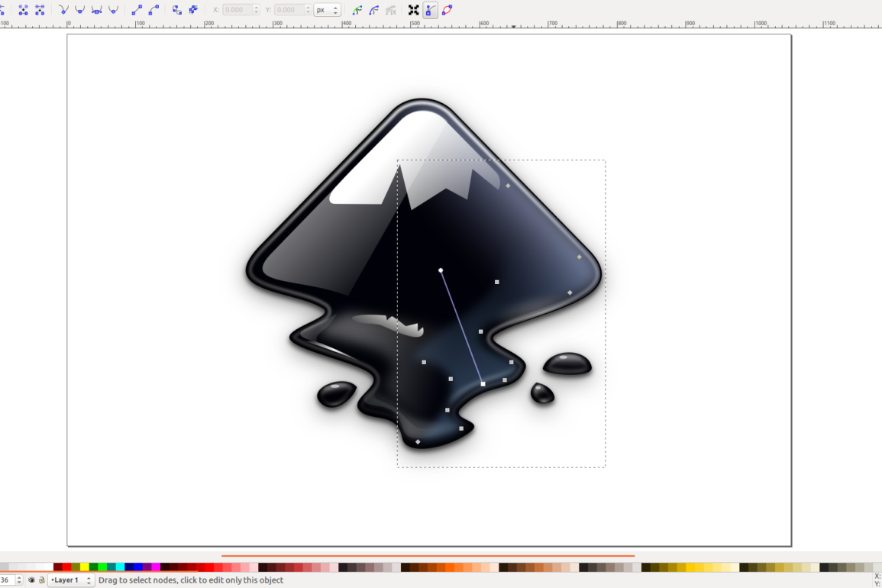The height and width of the screenshot is (588, 882).
Task: Toggle Layer 1 visibility eye icon
Action: (x=31, y=580)
